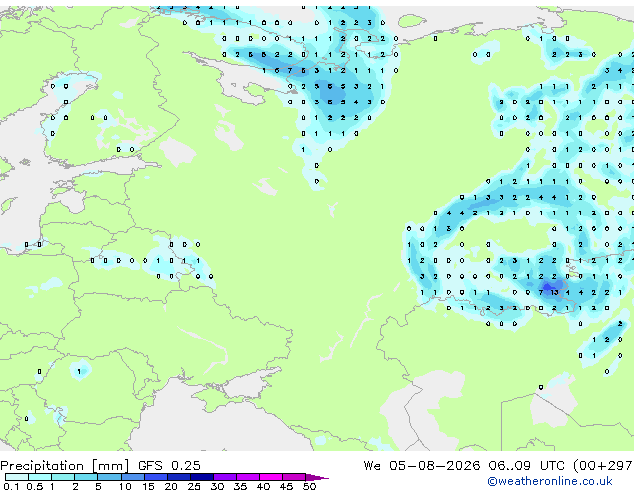Pick the 40–45 mm magenta legend swatch
The image size is (634, 490).
coord(271,477)
